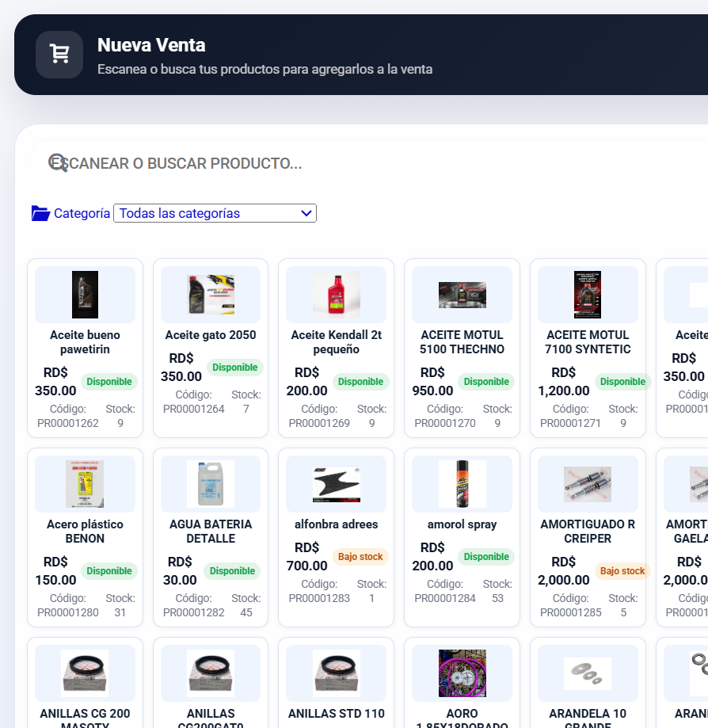Select the ANILLAS CG200GATO image

(x=211, y=673)
